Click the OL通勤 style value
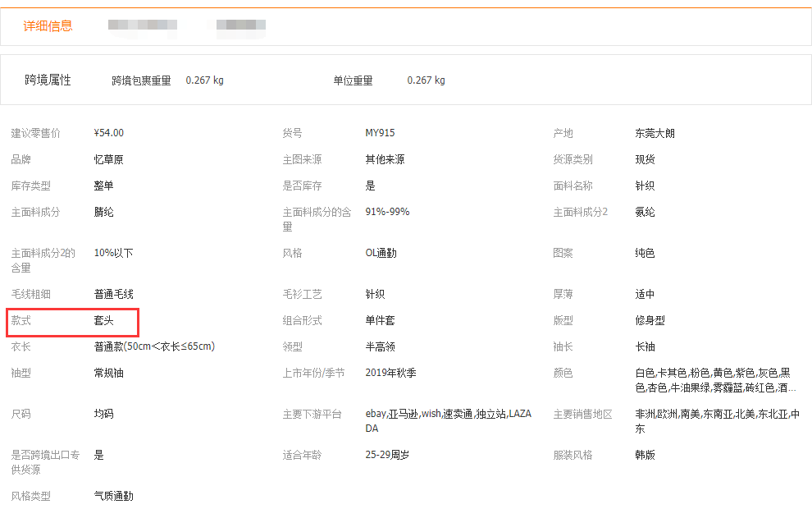The width and height of the screenshot is (812, 509). pos(381,253)
